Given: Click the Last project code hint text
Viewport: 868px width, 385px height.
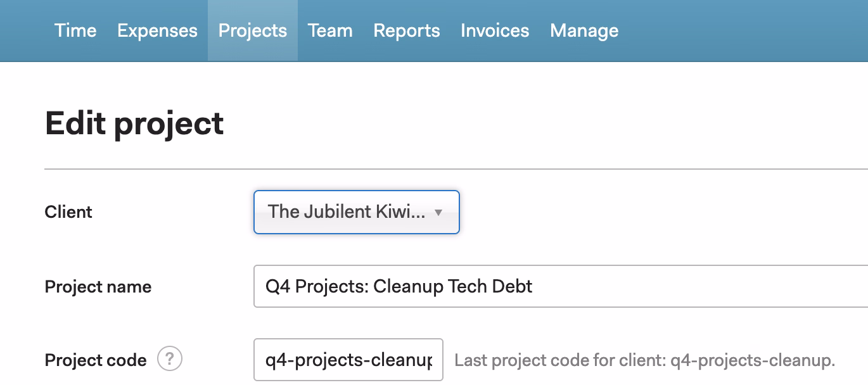Looking at the screenshot, I should point(645,361).
